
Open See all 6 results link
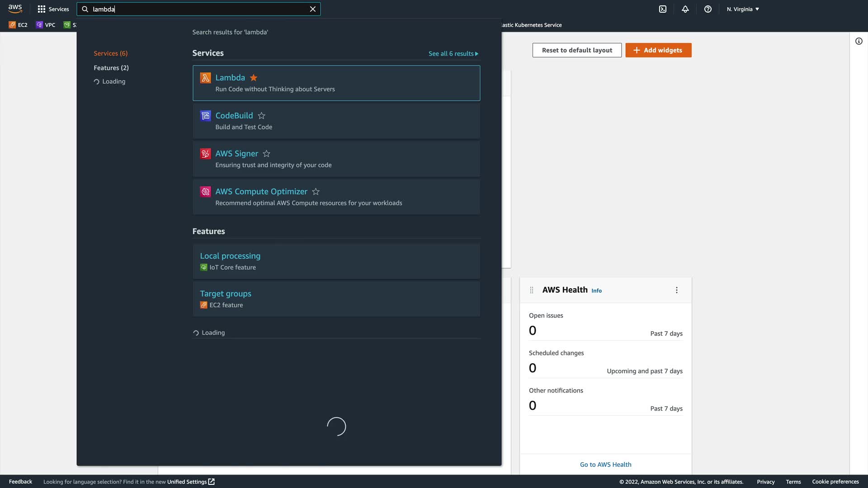tap(453, 53)
